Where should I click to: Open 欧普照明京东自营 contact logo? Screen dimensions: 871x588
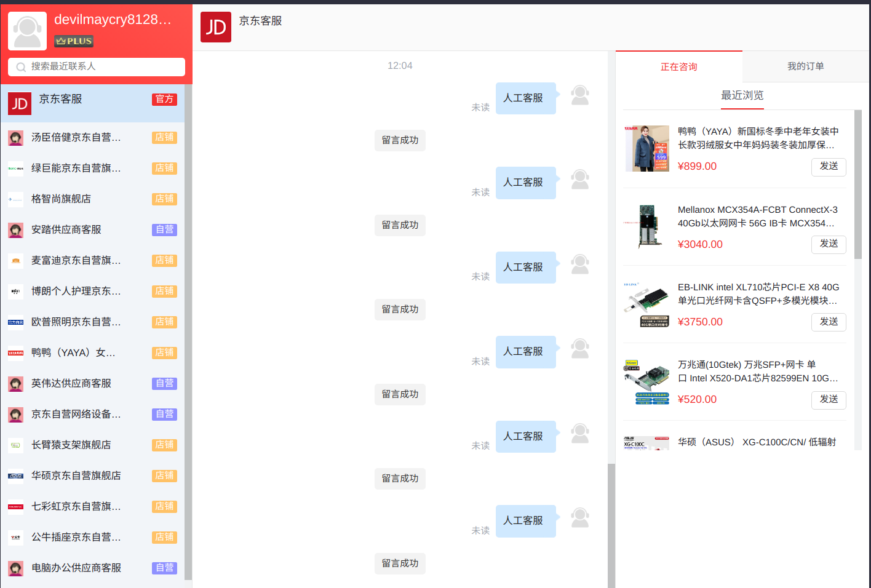[15, 322]
